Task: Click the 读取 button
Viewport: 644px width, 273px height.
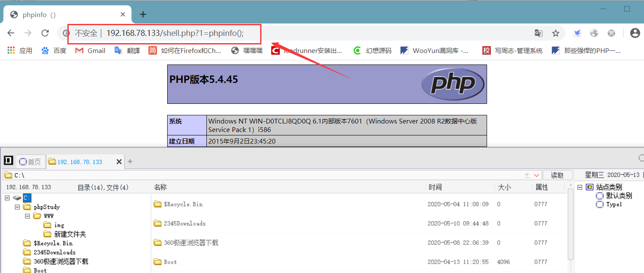Action: click(557, 175)
